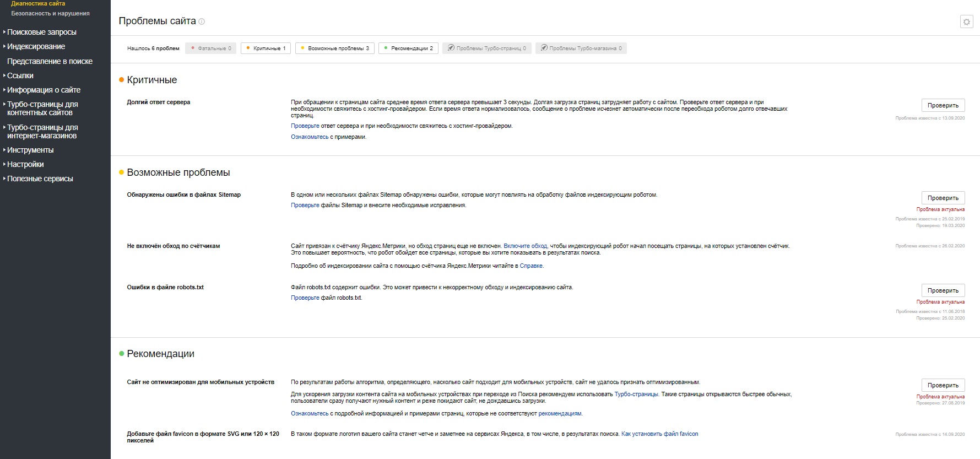Viewport: 980px width, 459px height.
Task: Open Как установить файл favicon link
Action: [x=659, y=434]
